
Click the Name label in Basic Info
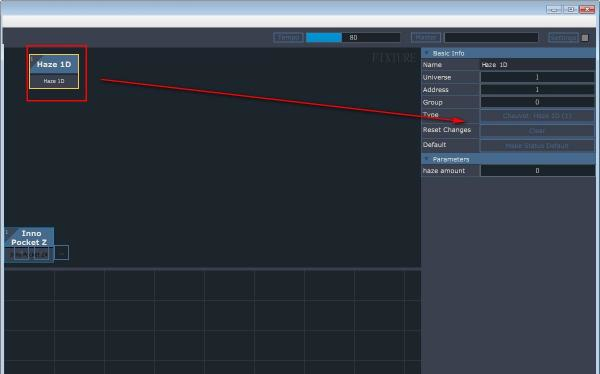pos(432,65)
